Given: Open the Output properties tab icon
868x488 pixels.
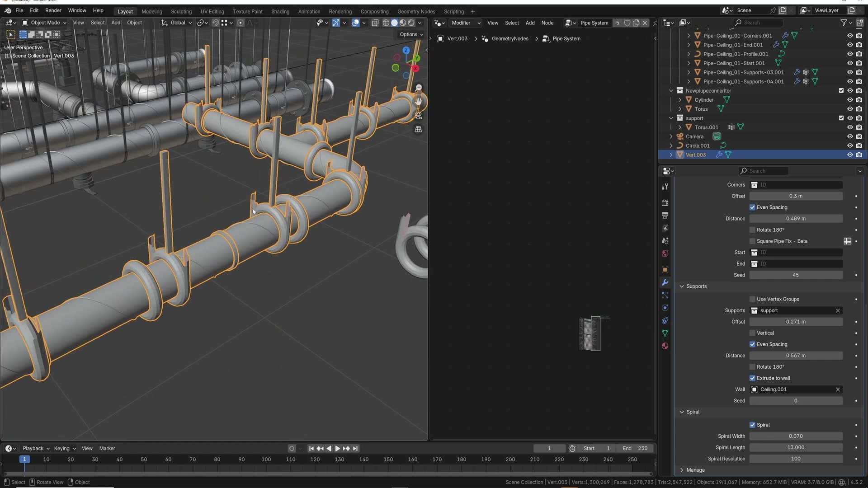Looking at the screenshot, I should tap(665, 216).
